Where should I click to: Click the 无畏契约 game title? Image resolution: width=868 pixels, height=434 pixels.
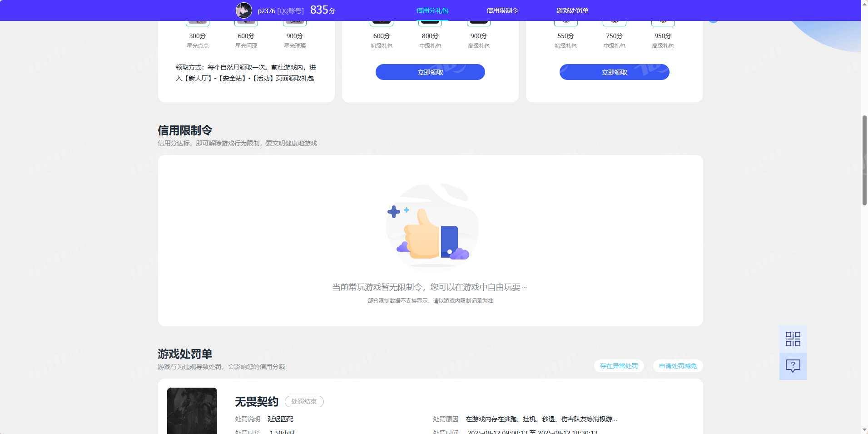257,402
